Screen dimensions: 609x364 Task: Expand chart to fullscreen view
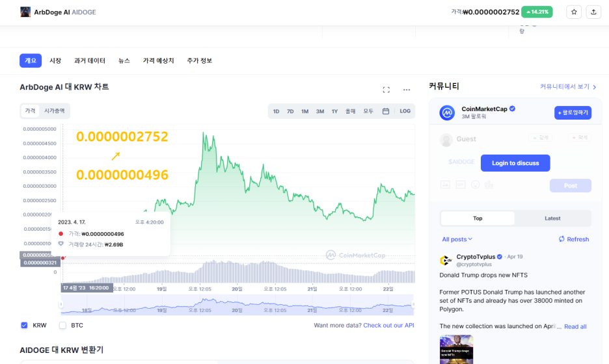(386, 90)
